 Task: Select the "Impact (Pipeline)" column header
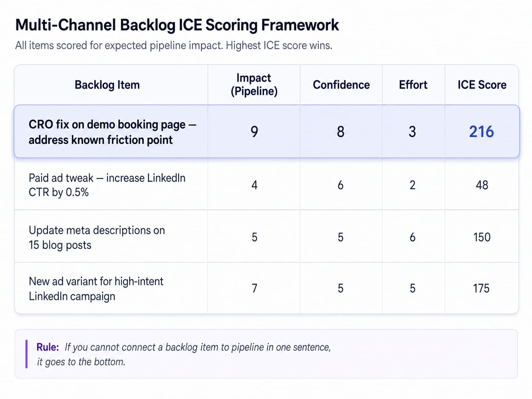click(x=254, y=85)
